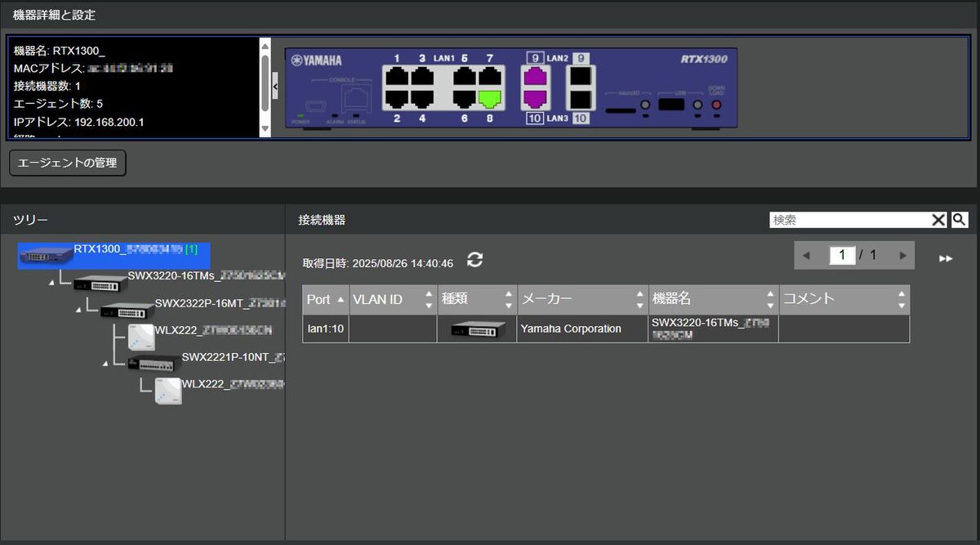
Task: Click the RTX1300 router icon in tree
Action: click(x=46, y=254)
